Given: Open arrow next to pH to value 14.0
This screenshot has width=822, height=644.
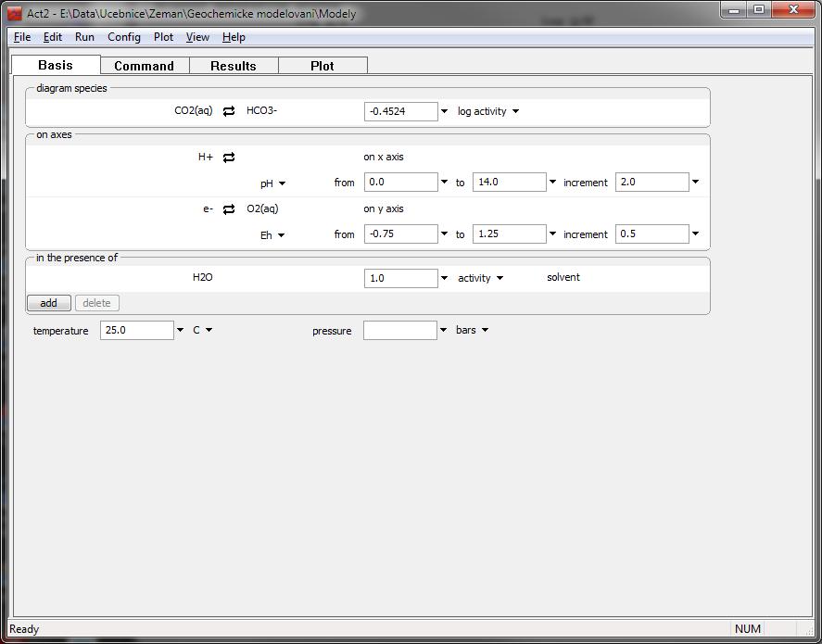Looking at the screenshot, I should [552, 182].
